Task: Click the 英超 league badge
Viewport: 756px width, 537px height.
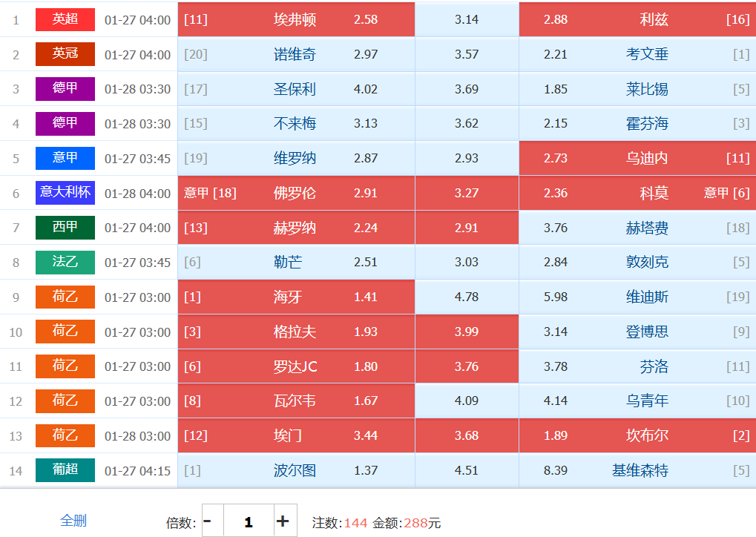Action: [65, 20]
